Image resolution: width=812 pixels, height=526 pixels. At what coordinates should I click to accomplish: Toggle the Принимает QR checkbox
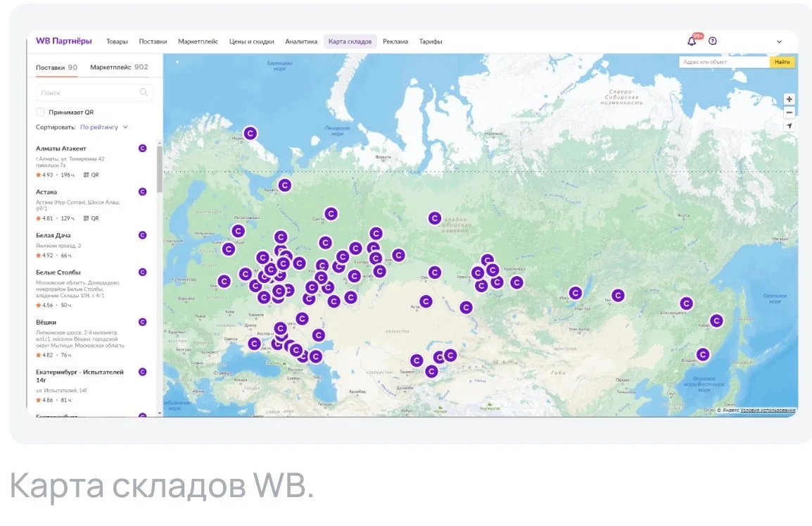click(40, 112)
